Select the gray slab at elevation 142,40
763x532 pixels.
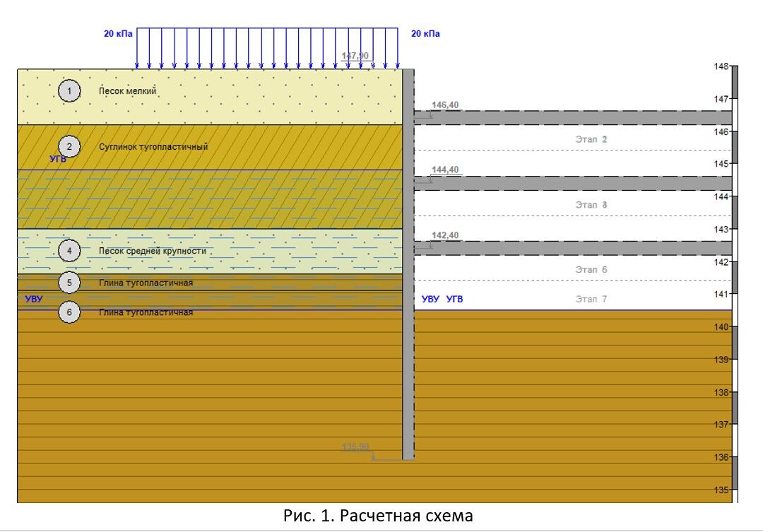pos(573,248)
